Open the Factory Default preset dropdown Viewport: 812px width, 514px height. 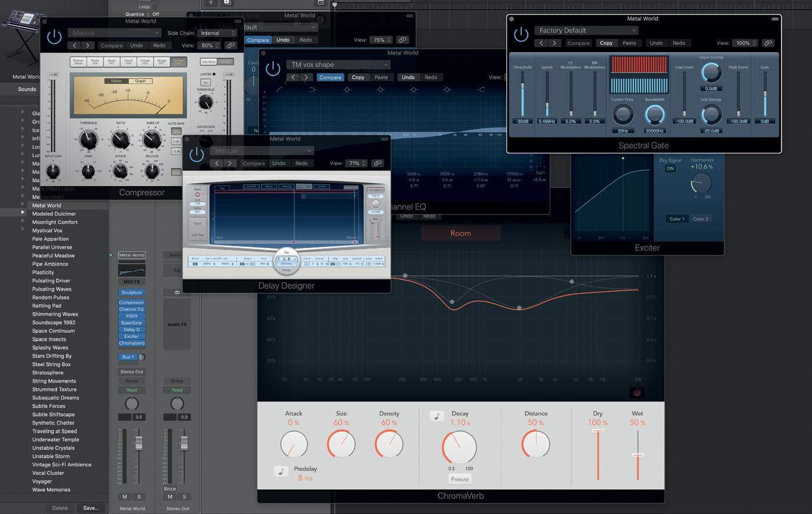pos(586,31)
